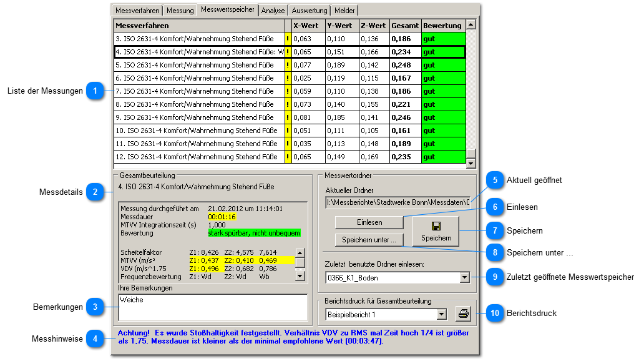Click the yellow warning mark in row 10

[x=288, y=131]
